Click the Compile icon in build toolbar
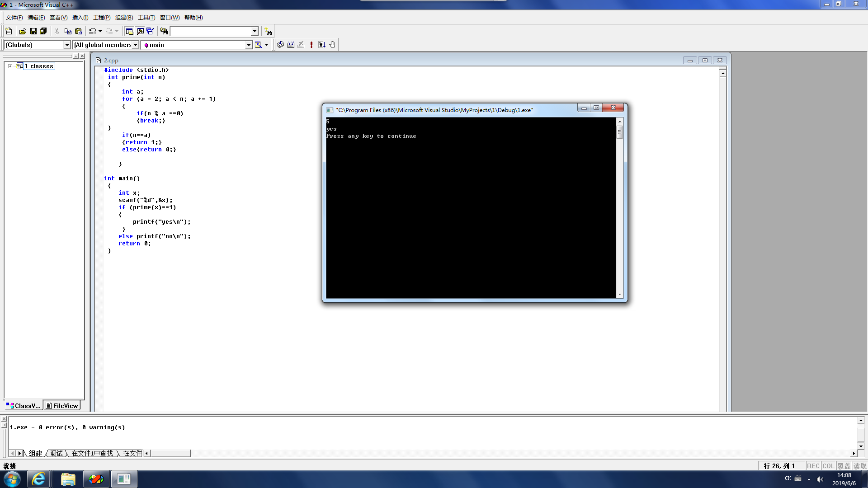 coord(280,44)
